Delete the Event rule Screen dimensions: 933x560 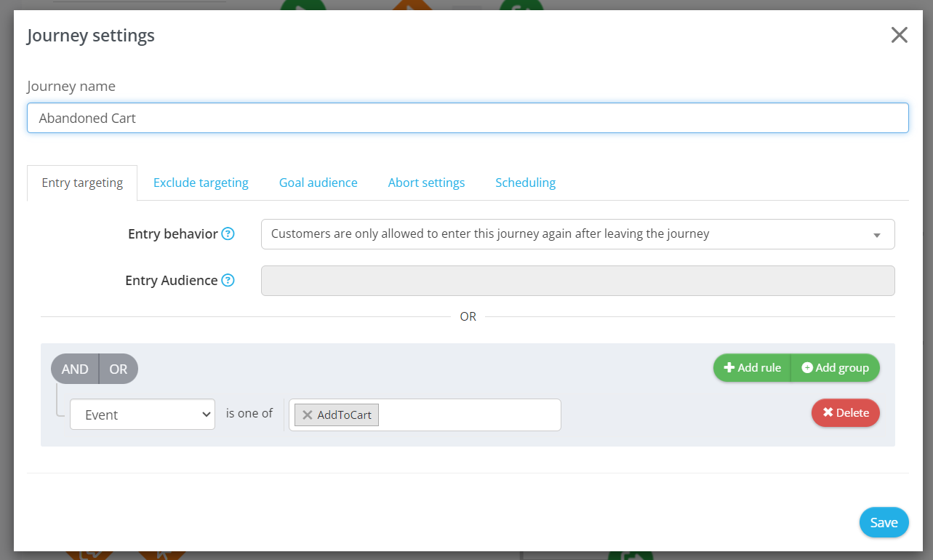[846, 412]
